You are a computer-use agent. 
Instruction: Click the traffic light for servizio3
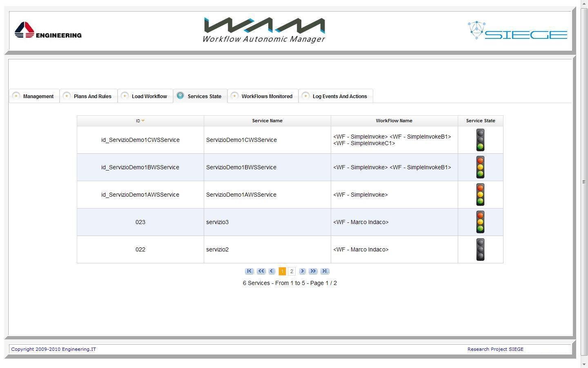[480, 222]
